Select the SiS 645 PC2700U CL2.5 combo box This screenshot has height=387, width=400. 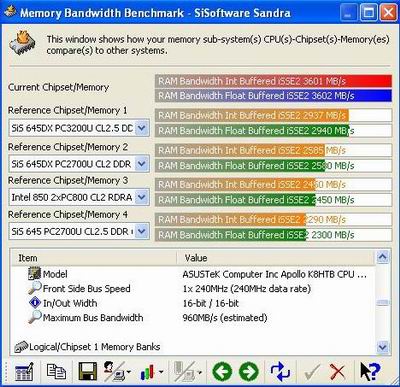click(79, 231)
